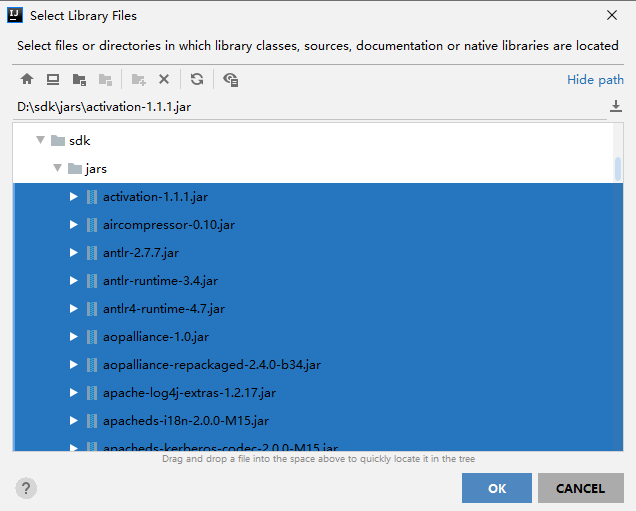Click the Delete (X) toolbar icon

pos(164,79)
